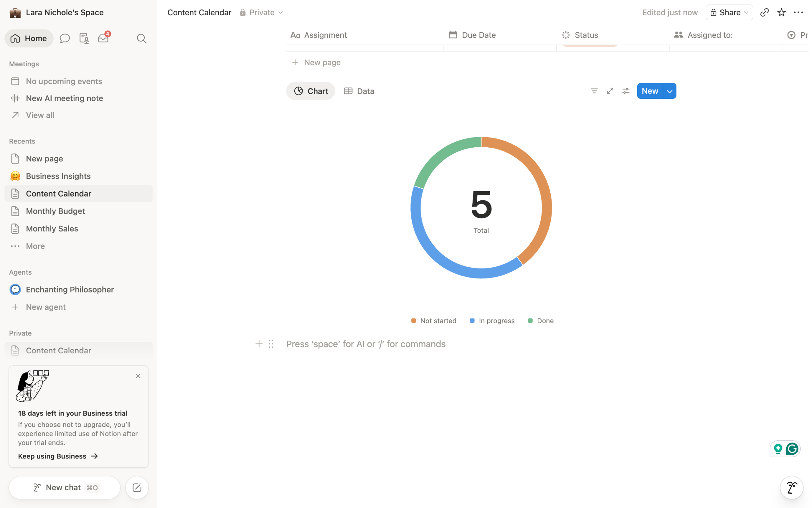Viewport: 812px width, 508px height.
Task: Click View all meetings
Action: [79, 115]
